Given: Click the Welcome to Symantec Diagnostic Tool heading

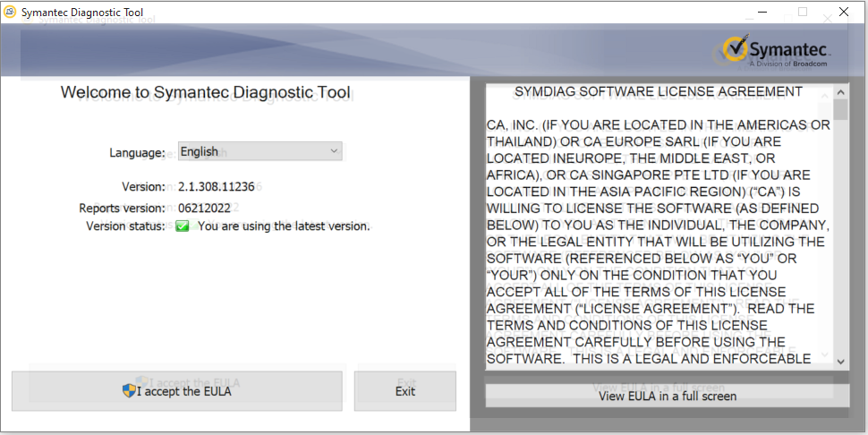Looking at the screenshot, I should (206, 92).
